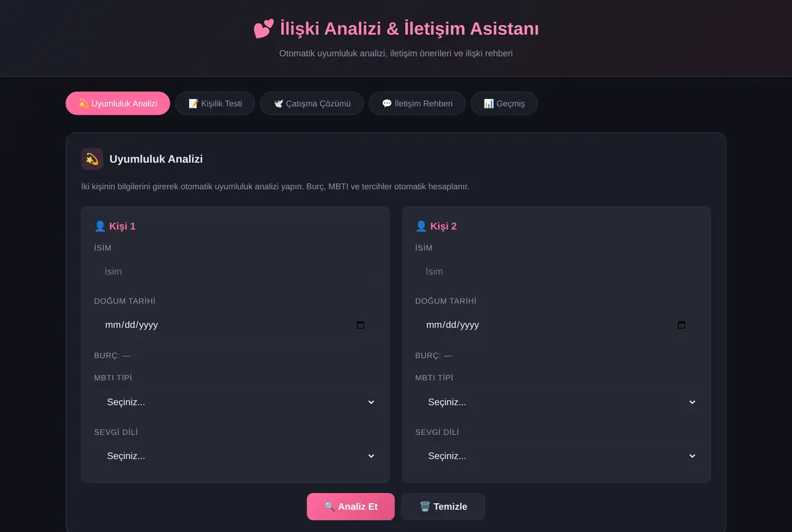Screen dimensions: 792x532
Task: Click the person icon next to Kişi 1
Action: (x=100, y=226)
